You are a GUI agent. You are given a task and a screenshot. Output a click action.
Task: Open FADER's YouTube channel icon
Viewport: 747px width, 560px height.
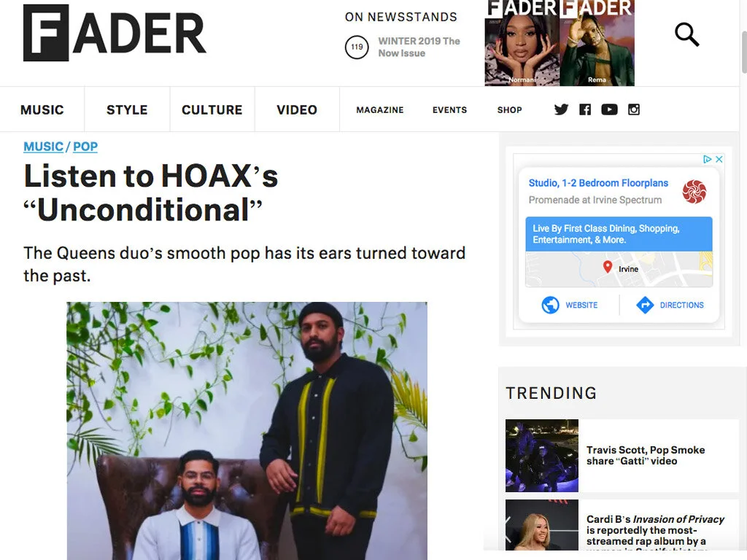pyautogui.click(x=609, y=109)
